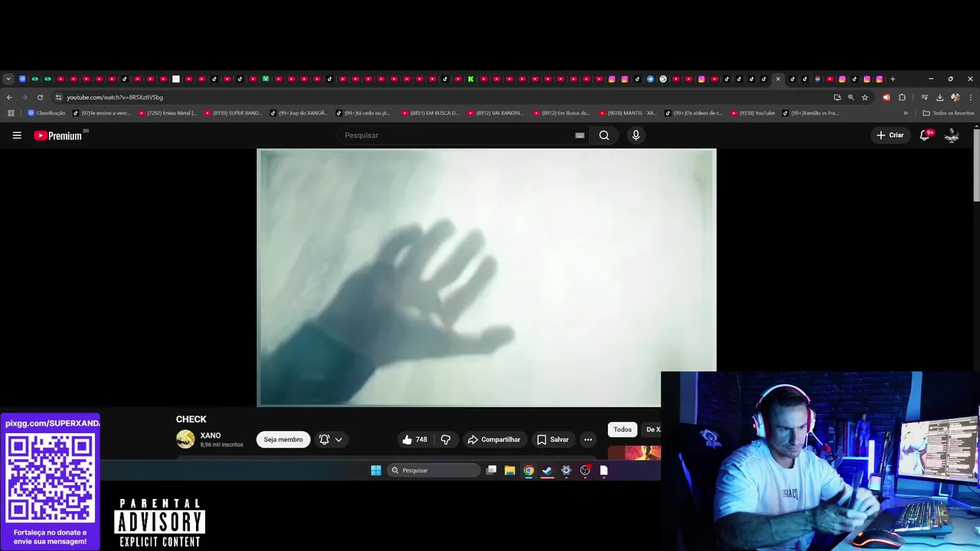Open the XANO channel avatar
Image resolution: width=980 pixels, height=551 pixels.
185,439
